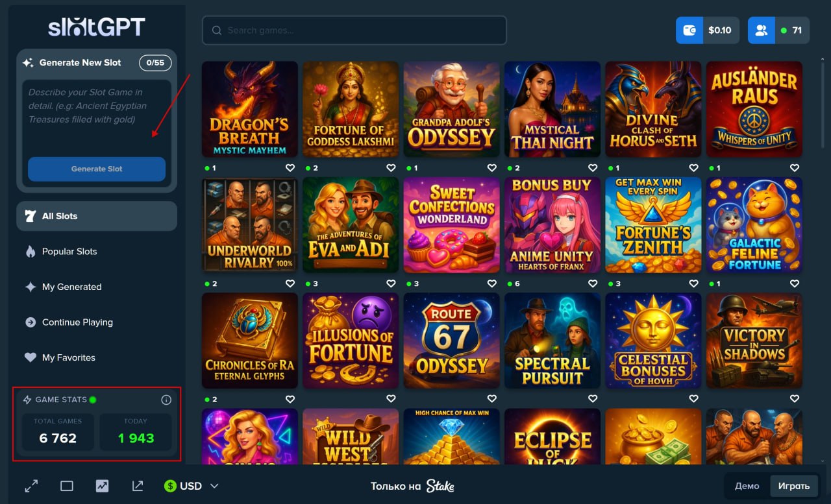
Task: Click the wallet balance icon
Action: tap(689, 30)
